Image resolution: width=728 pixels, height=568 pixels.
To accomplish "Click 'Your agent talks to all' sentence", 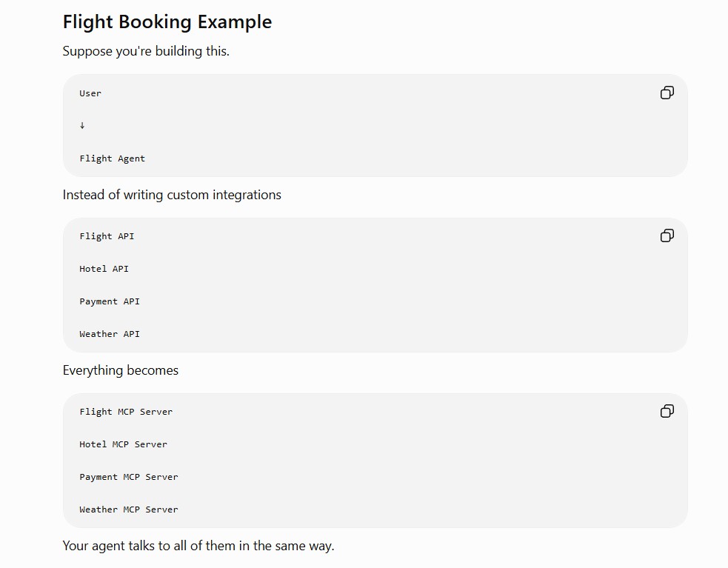I will coord(198,546).
